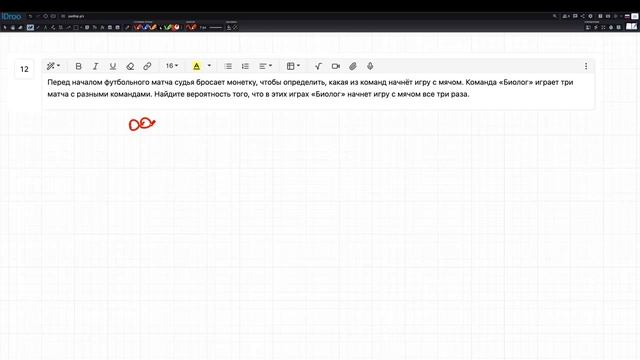Open highlight color picker arrow
The width and height of the screenshot is (640, 360).
pos(209,66)
